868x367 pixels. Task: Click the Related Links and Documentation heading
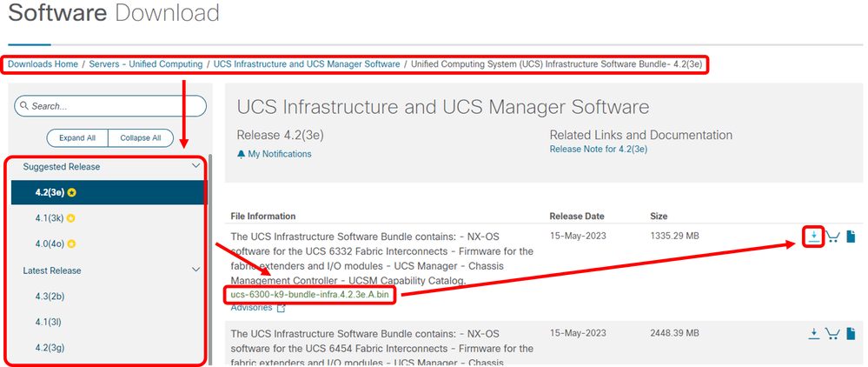tap(641, 135)
